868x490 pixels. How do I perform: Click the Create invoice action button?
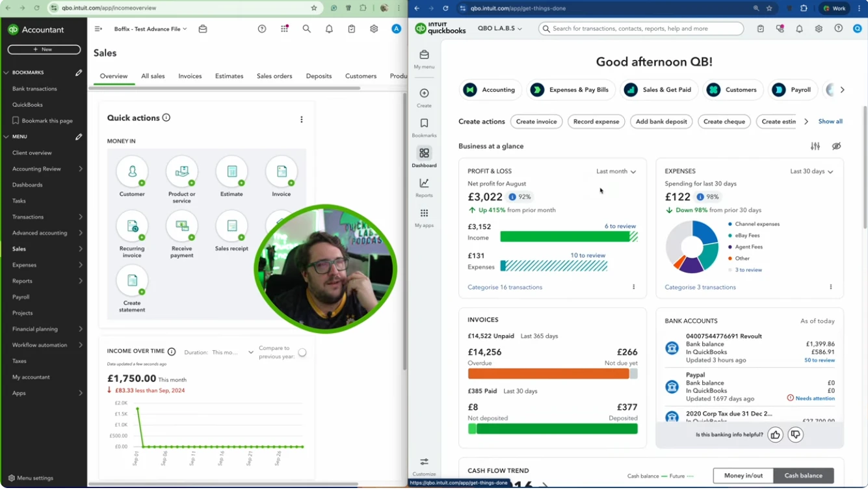(536, 121)
